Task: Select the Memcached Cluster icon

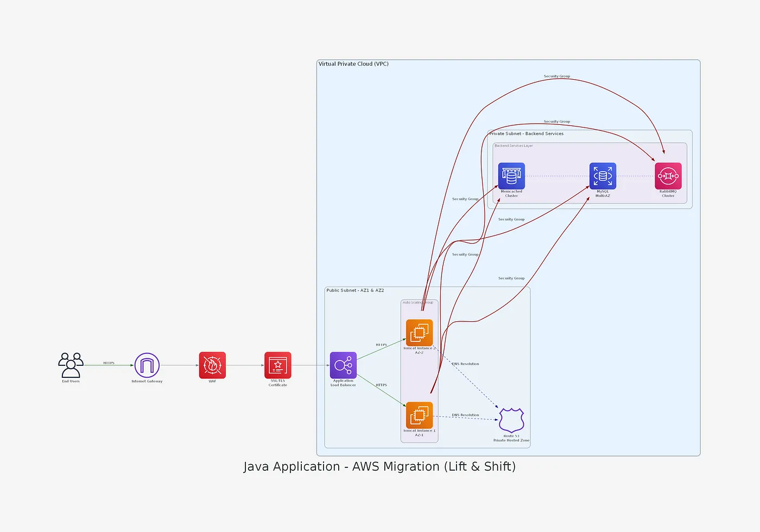Action: click(x=511, y=176)
